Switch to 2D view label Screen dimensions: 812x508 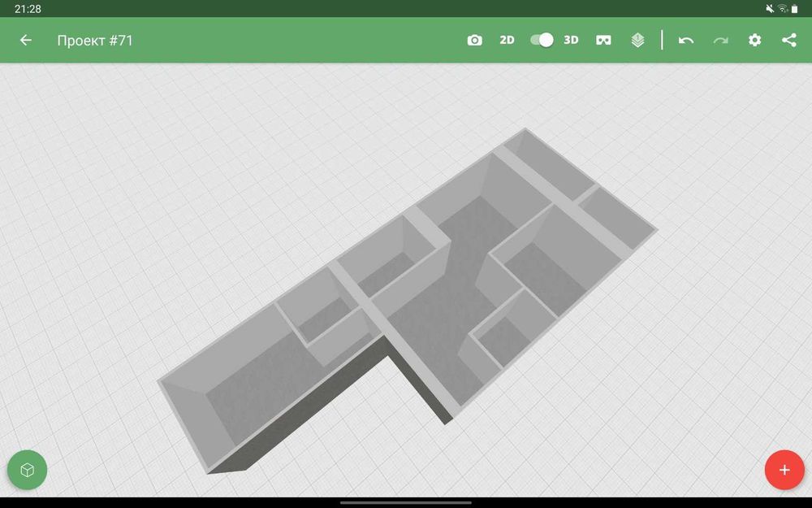(x=507, y=40)
